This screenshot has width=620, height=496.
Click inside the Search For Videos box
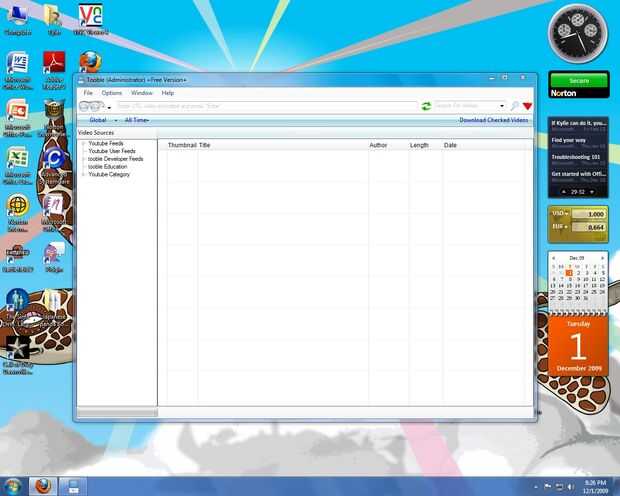466,106
